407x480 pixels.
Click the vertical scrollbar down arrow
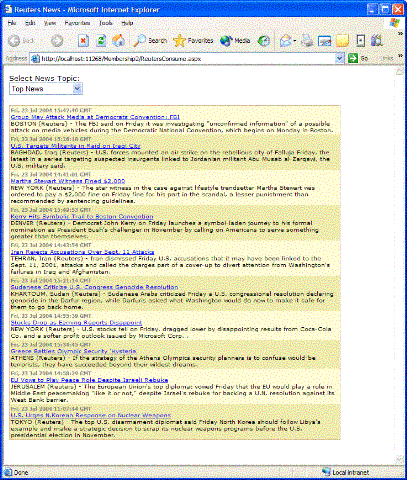click(x=399, y=460)
